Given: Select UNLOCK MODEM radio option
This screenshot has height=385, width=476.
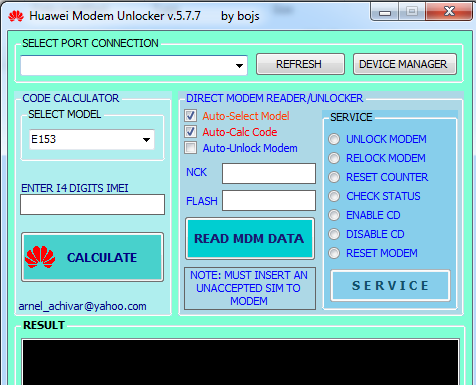Looking at the screenshot, I should [x=334, y=139].
